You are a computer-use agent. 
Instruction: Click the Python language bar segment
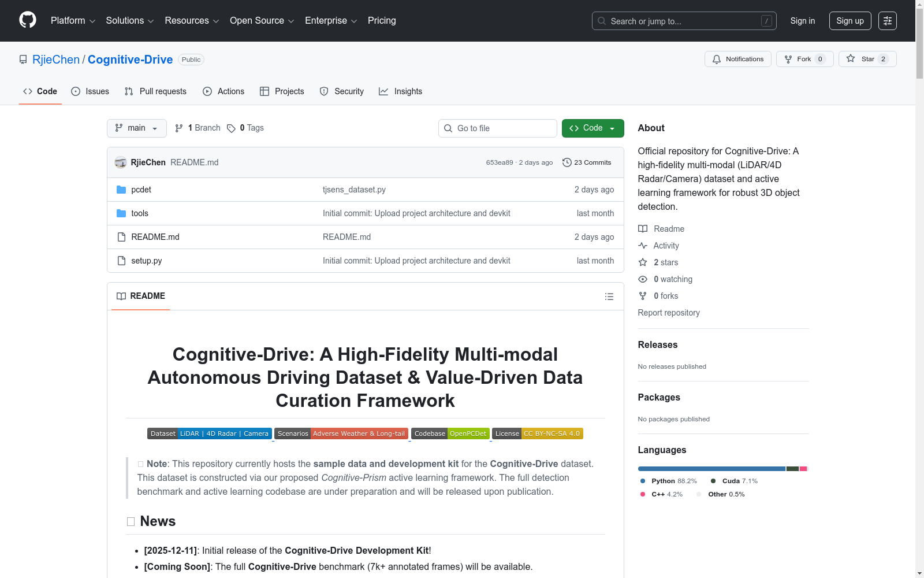711,469
